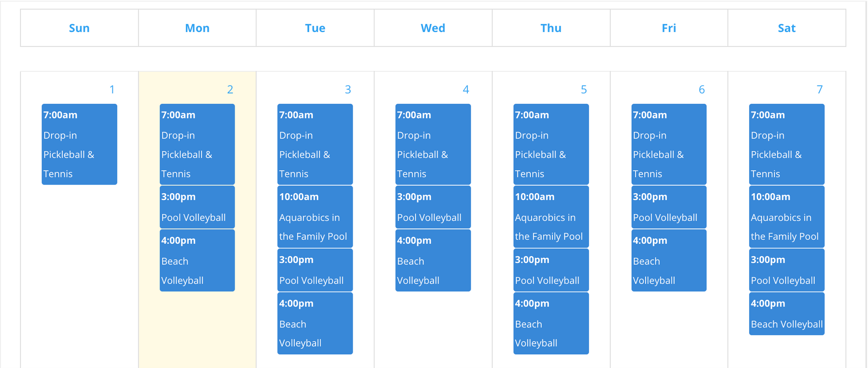Open Tuesday's 4:00pm Beach Volleyball event
Image resolution: width=868 pixels, height=368 pixels.
point(315,323)
